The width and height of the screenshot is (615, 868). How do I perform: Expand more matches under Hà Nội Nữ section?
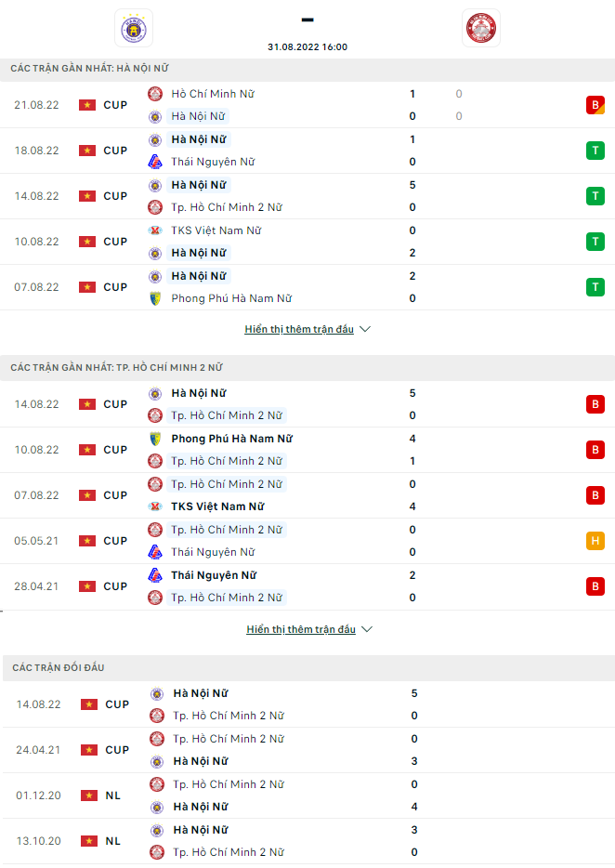[x=299, y=329]
